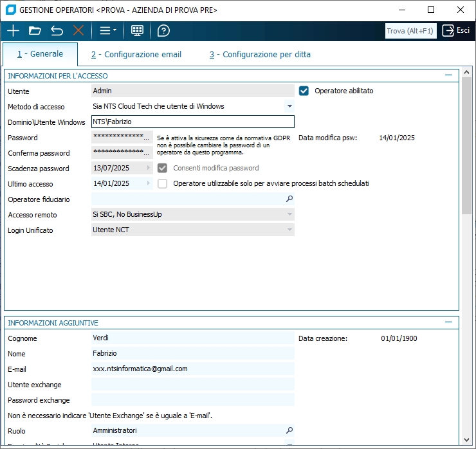Image resolution: width=476 pixels, height=449 pixels.
Task: Toggle Consenti modifica password checkbox
Action: (163, 168)
